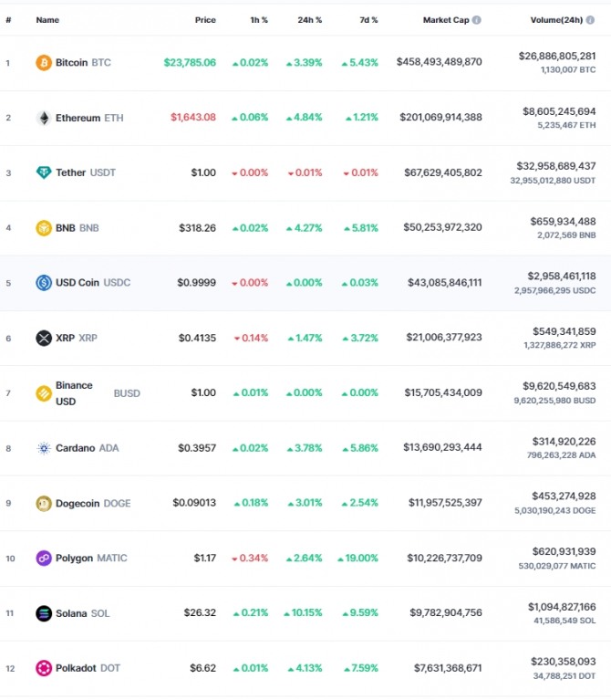Click the Market Cap info icon
The height and width of the screenshot is (700, 611).
click(x=476, y=20)
